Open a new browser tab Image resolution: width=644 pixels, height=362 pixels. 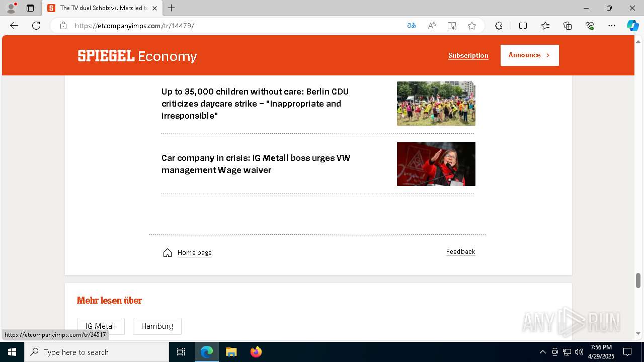click(172, 8)
